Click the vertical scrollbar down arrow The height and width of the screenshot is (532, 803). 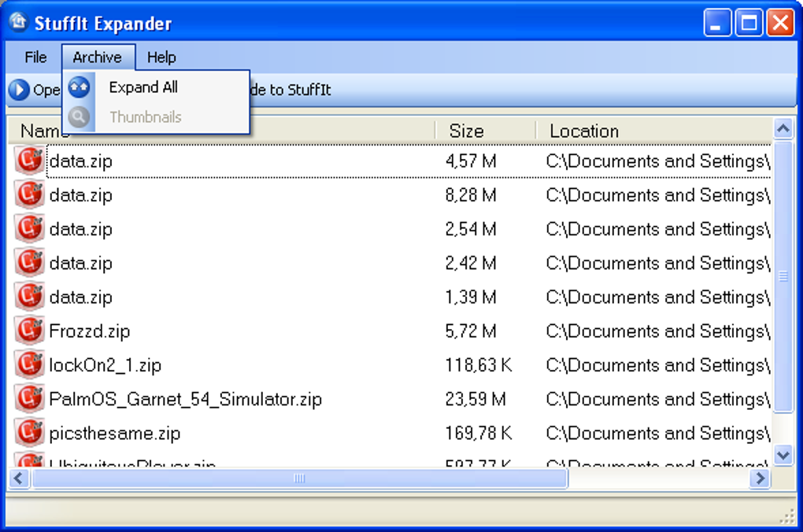pyautogui.click(x=783, y=455)
